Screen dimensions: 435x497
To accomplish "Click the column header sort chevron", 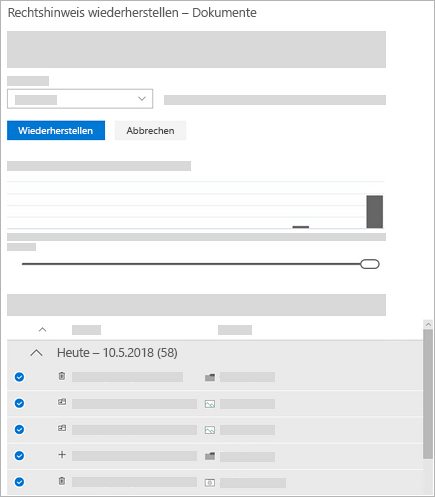I will click(42, 330).
